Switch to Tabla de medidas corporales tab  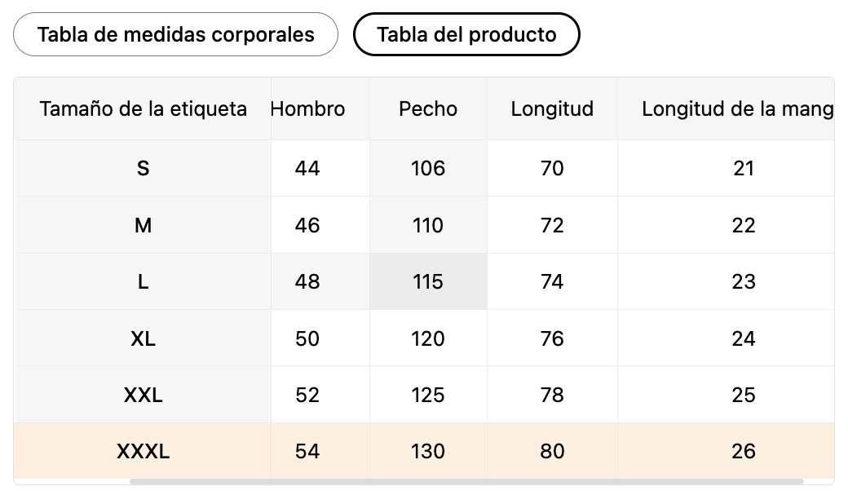(x=175, y=34)
